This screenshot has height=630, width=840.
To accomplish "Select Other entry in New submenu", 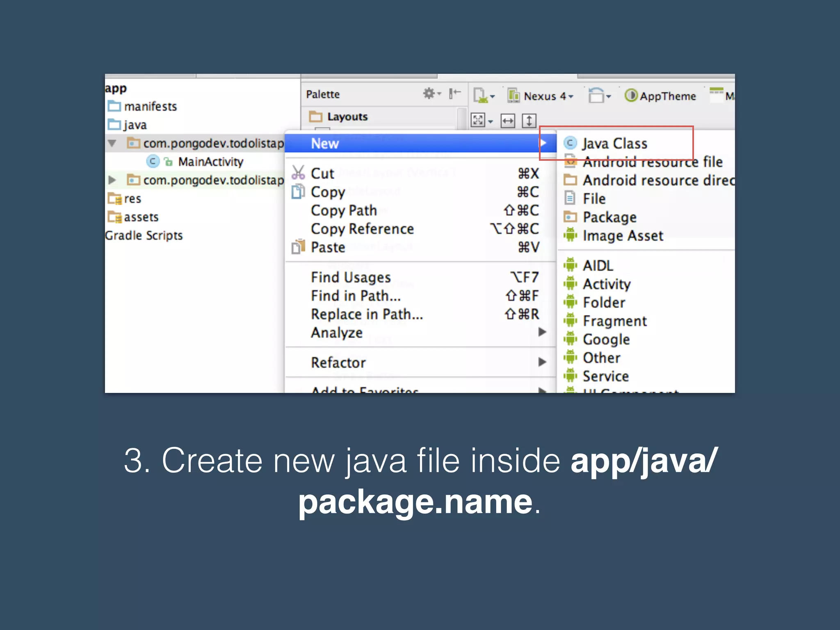I will coord(646,358).
